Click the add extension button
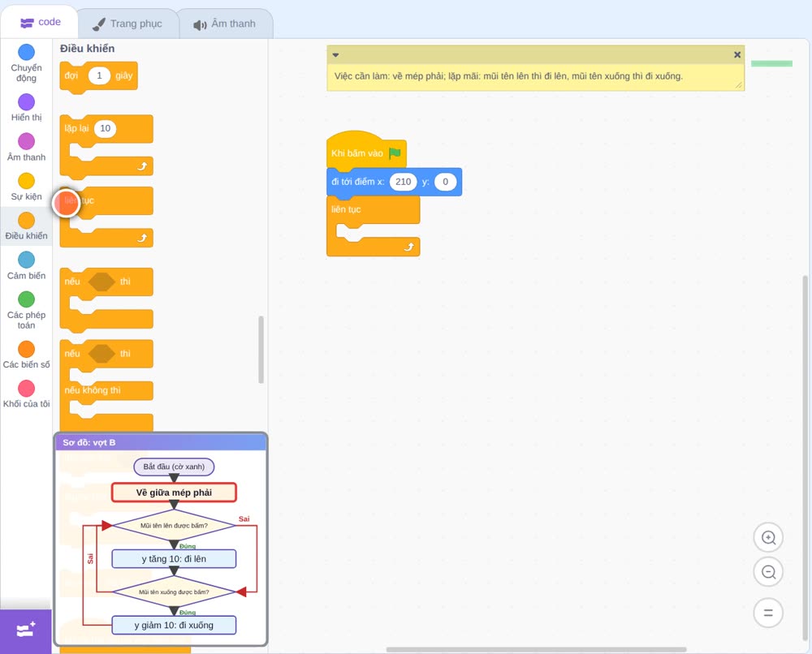This screenshot has width=812, height=654. coord(26,630)
